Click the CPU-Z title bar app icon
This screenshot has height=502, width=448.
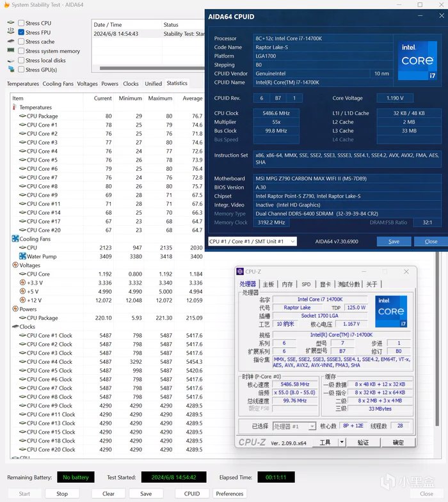click(x=240, y=272)
